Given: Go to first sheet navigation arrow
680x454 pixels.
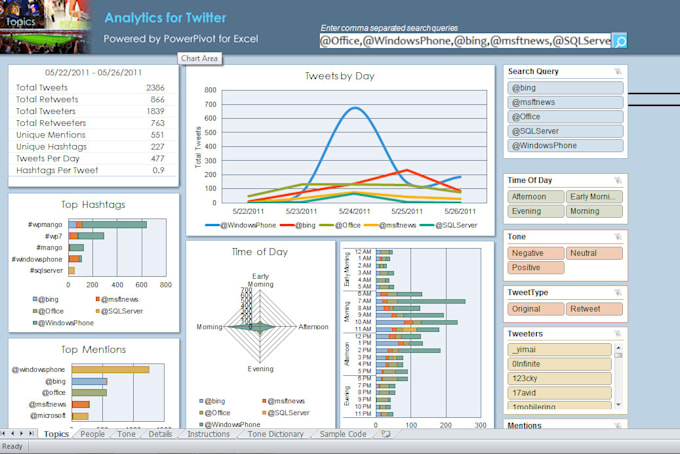Looking at the screenshot, I should click(3, 433).
